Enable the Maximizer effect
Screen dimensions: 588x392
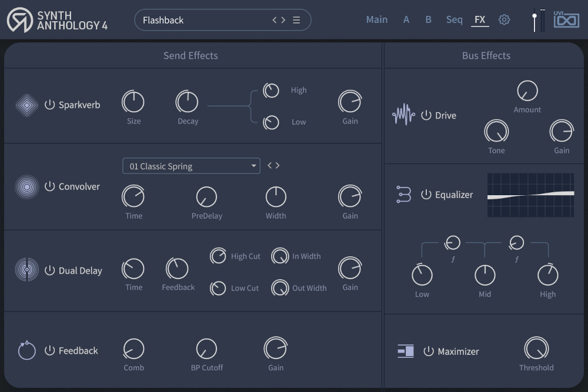428,351
